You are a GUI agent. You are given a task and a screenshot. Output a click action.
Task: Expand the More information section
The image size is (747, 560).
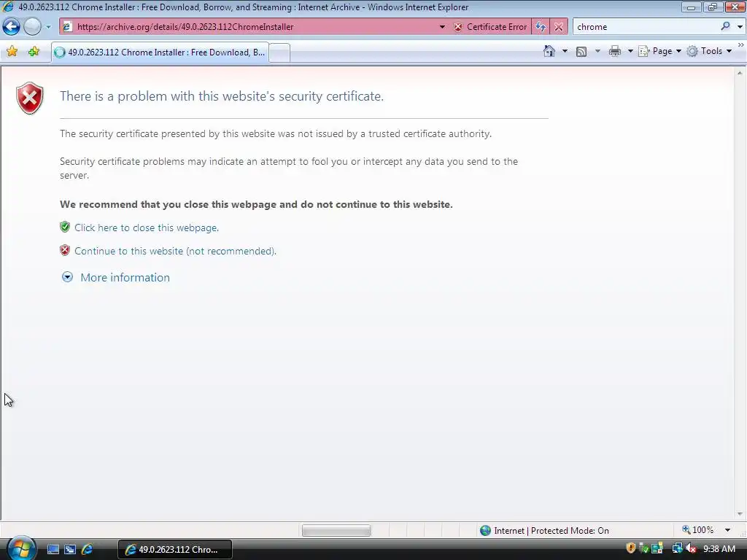pyautogui.click(x=116, y=278)
